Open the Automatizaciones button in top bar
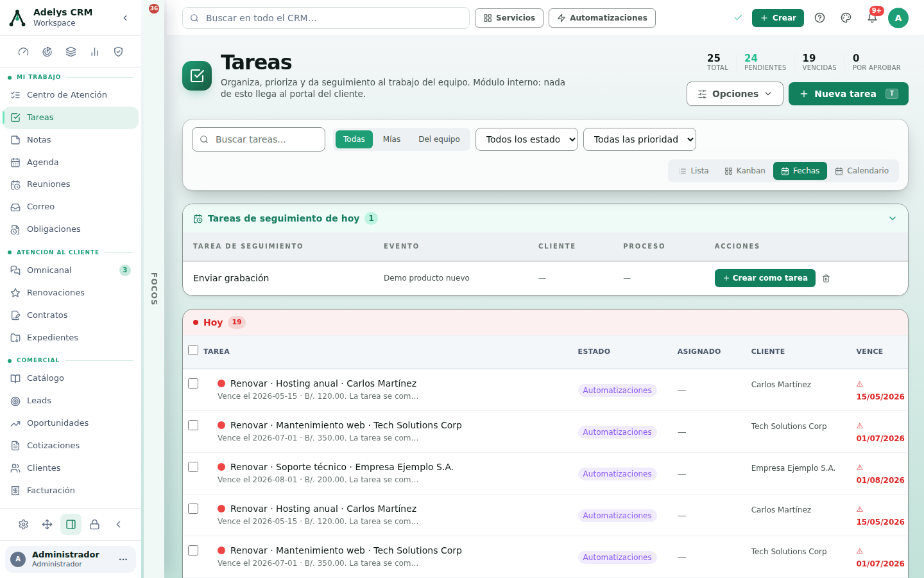The height and width of the screenshot is (578, 924). click(x=602, y=18)
